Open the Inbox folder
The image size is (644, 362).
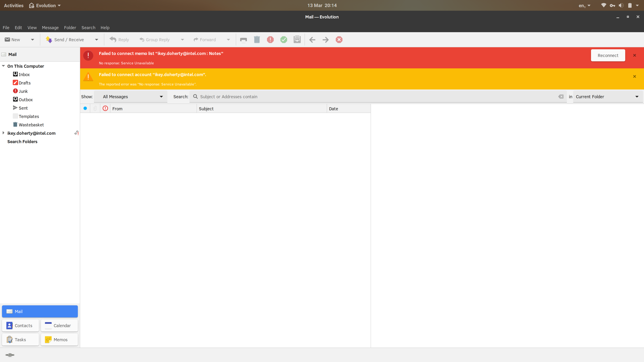24,74
